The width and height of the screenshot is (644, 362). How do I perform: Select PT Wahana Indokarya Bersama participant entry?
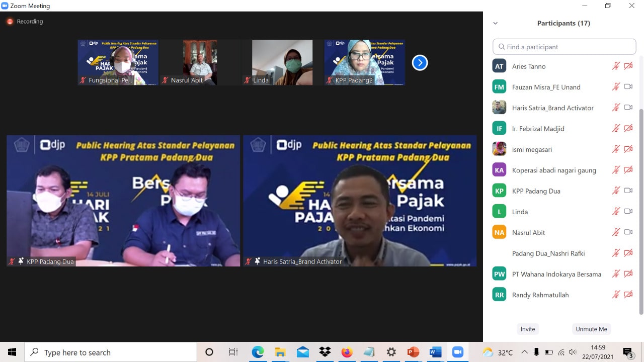(x=556, y=274)
